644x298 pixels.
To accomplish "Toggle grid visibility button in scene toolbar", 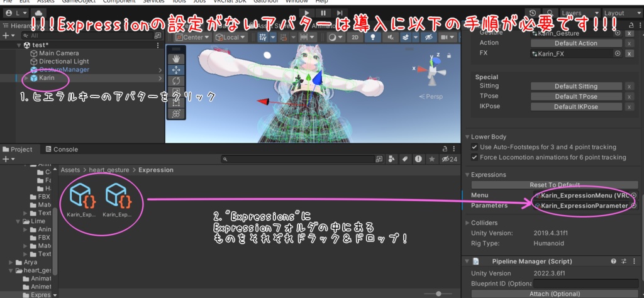I will [263, 37].
